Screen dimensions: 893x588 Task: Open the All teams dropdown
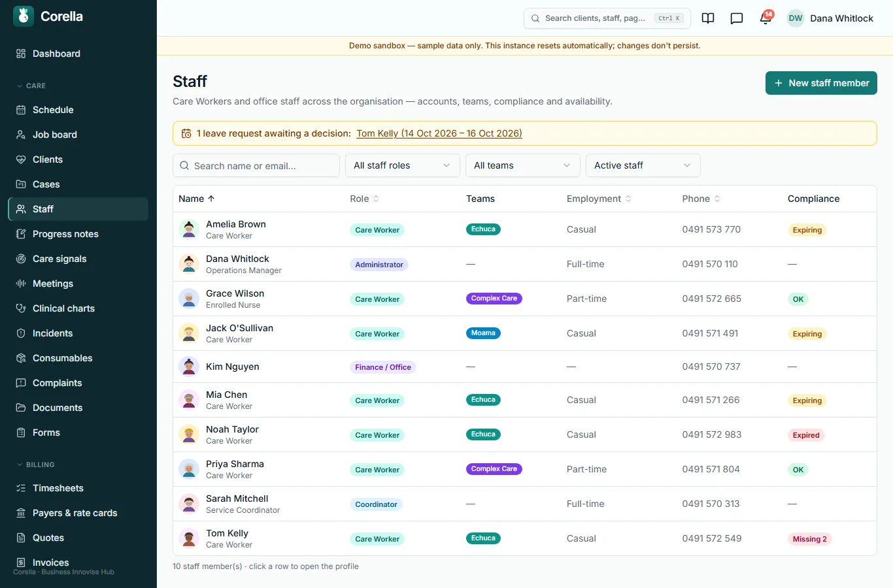pos(523,165)
